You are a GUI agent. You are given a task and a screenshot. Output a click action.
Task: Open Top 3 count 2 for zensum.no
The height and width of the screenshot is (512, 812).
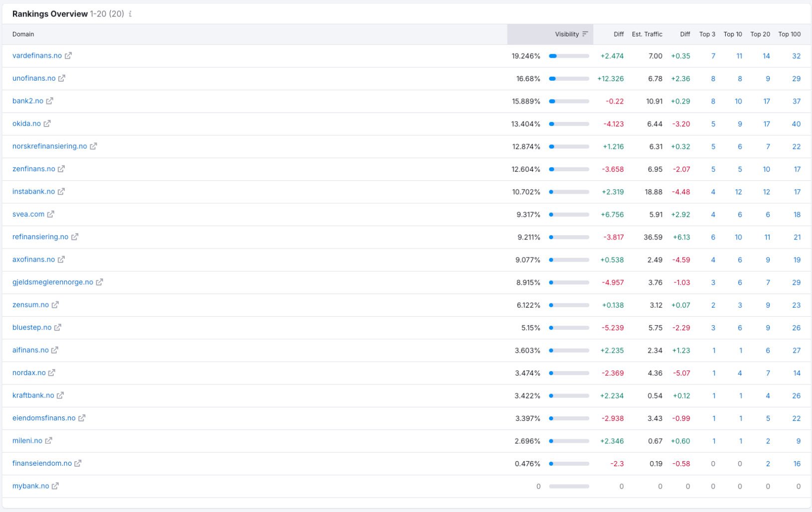(x=713, y=305)
